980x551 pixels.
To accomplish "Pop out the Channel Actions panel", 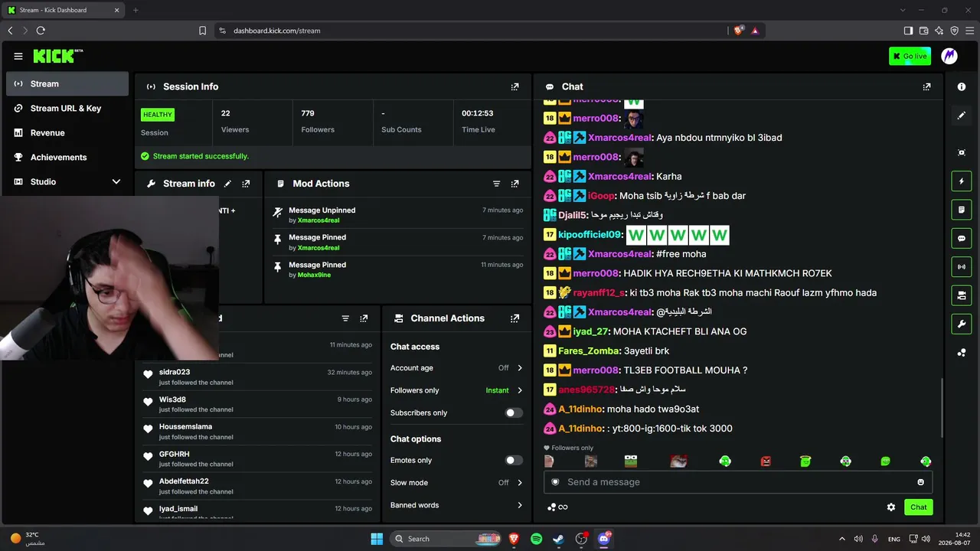I will tap(514, 318).
